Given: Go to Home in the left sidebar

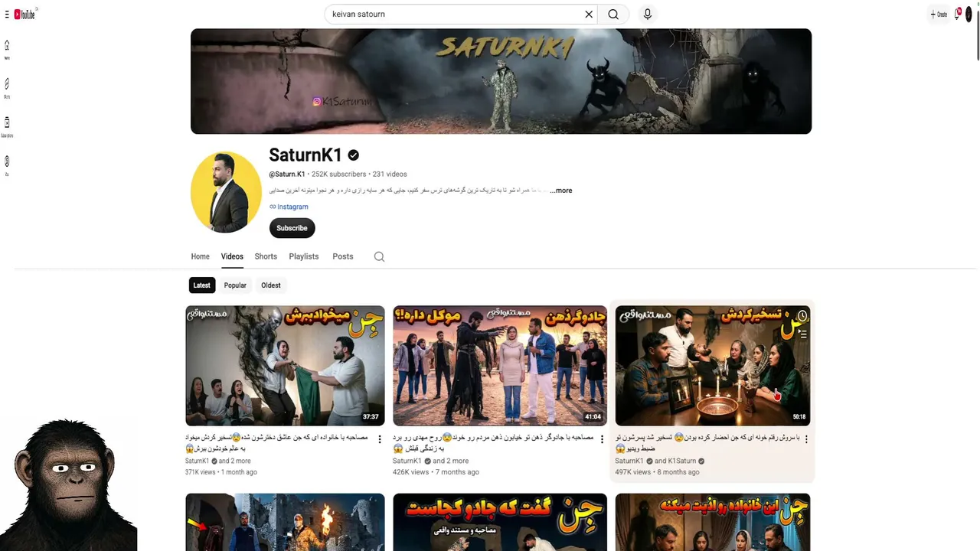Looking at the screenshot, I should click(7, 50).
